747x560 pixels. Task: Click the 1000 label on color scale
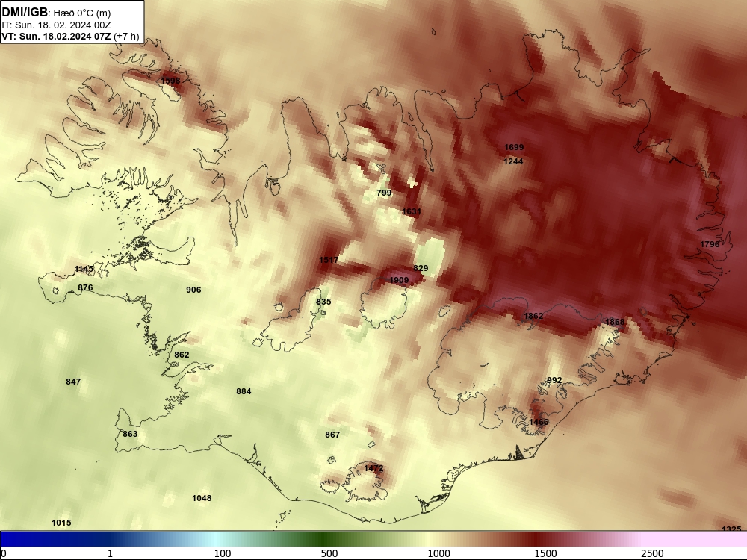point(438,553)
